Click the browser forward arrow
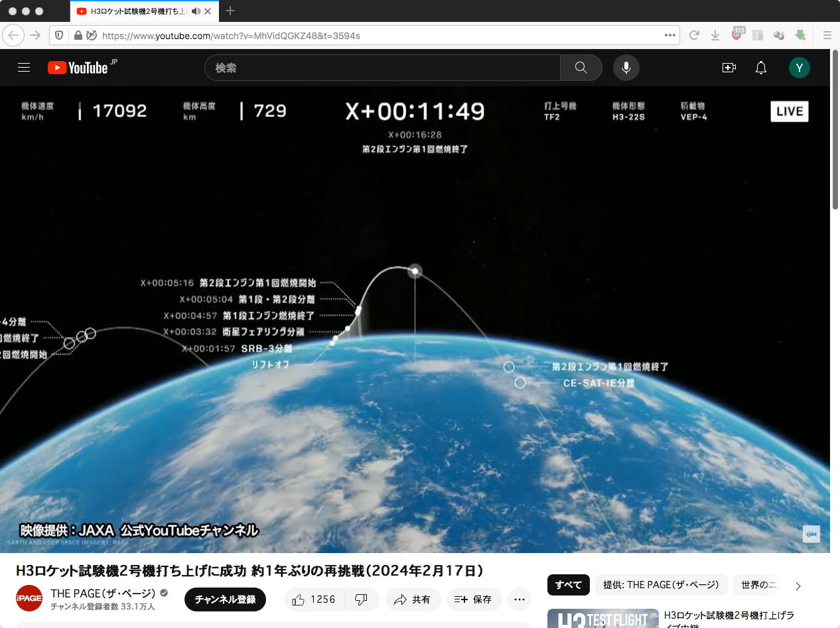The width and height of the screenshot is (840, 628). tap(35, 35)
